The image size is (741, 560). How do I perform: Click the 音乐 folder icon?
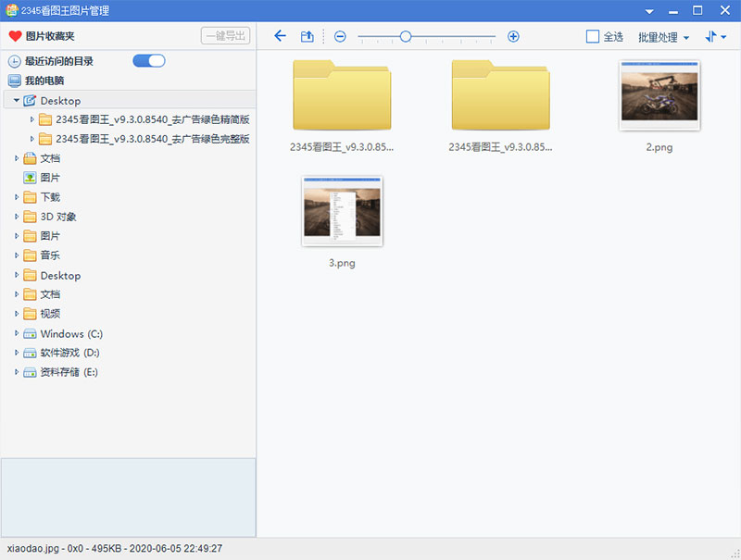pyautogui.click(x=30, y=255)
